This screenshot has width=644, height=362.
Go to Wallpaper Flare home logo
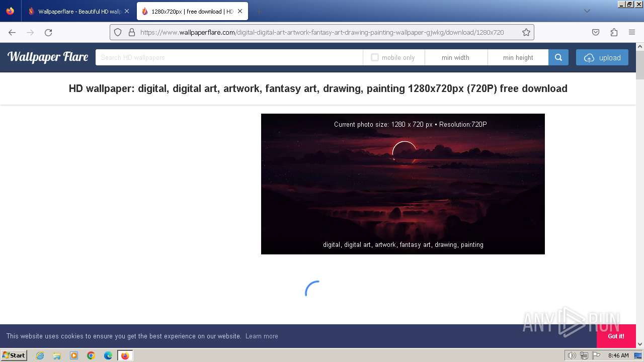click(48, 57)
